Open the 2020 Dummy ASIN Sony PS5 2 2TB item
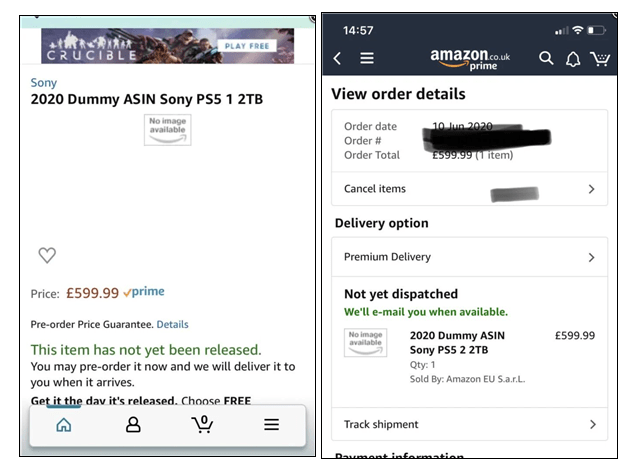Viewport: 632px width, 466px height. click(x=451, y=343)
